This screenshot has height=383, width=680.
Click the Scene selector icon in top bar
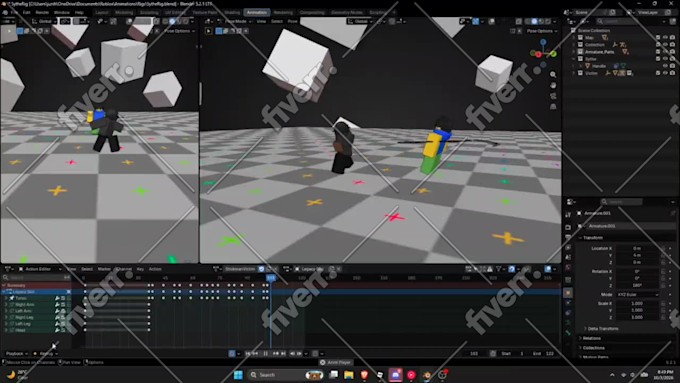click(569, 12)
